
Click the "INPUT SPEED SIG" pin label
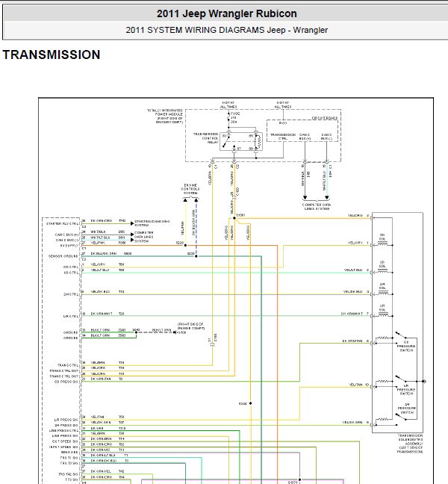[x=63, y=447]
